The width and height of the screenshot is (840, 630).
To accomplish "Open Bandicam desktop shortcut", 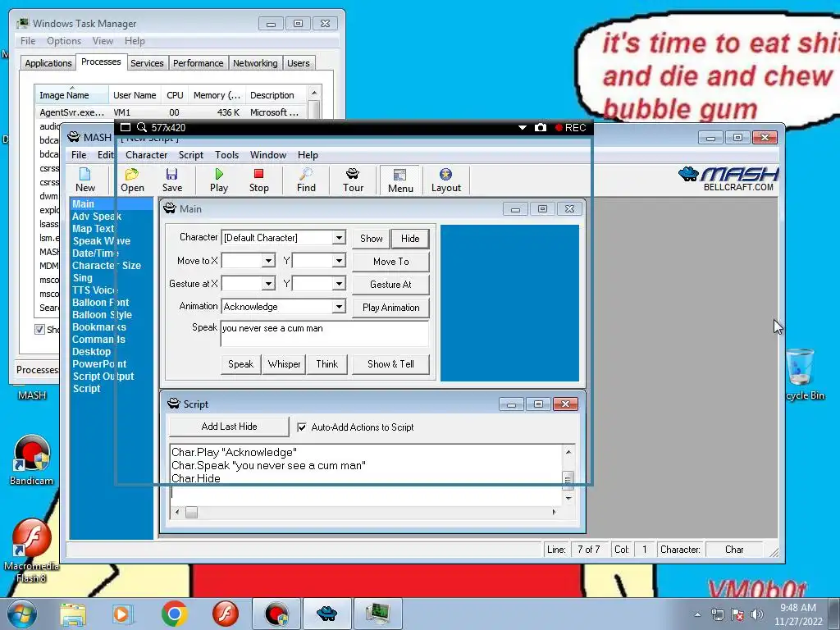I will tap(32, 460).
